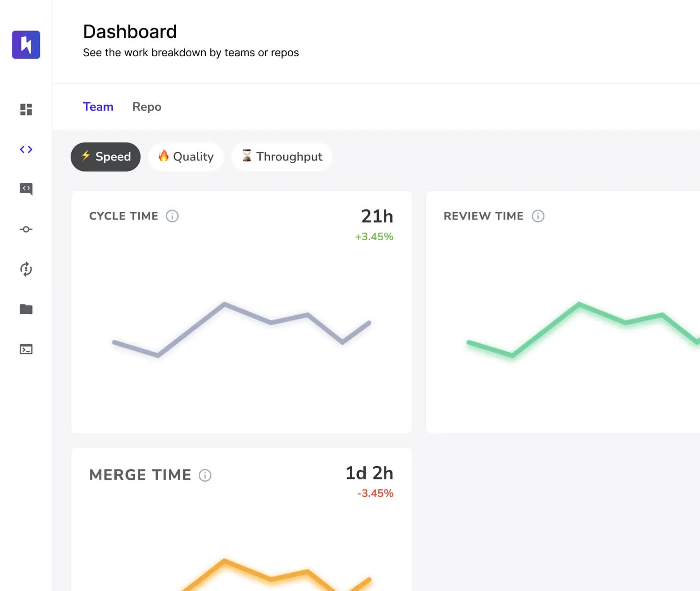Click the 21h cycle time value

click(x=377, y=216)
